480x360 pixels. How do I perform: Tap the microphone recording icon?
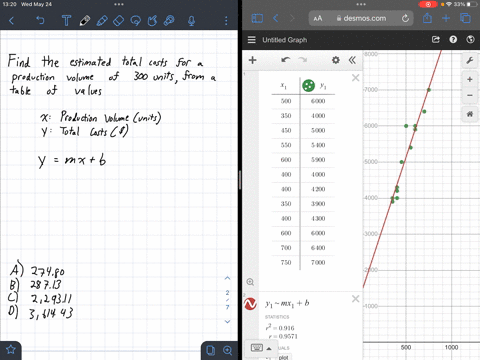[191, 21]
